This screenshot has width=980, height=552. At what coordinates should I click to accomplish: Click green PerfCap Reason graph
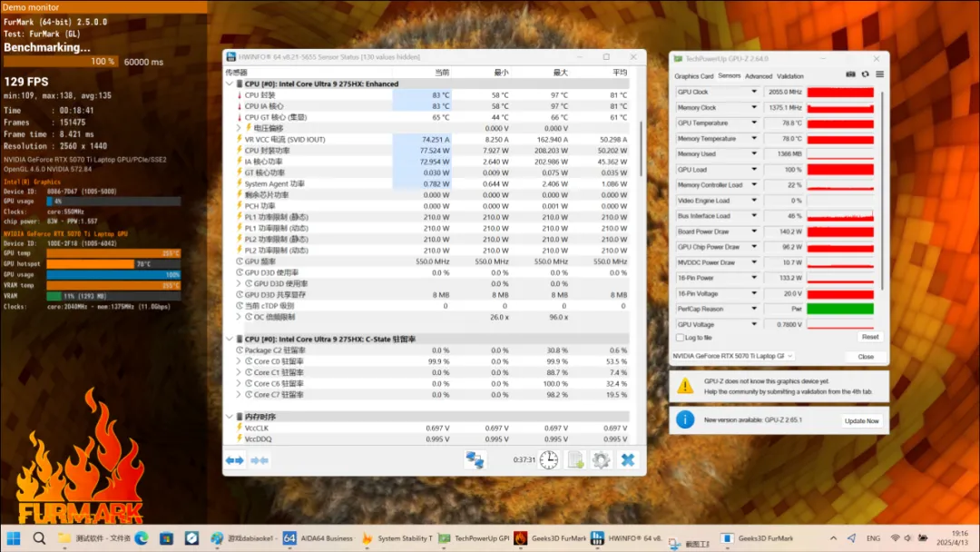(x=840, y=309)
